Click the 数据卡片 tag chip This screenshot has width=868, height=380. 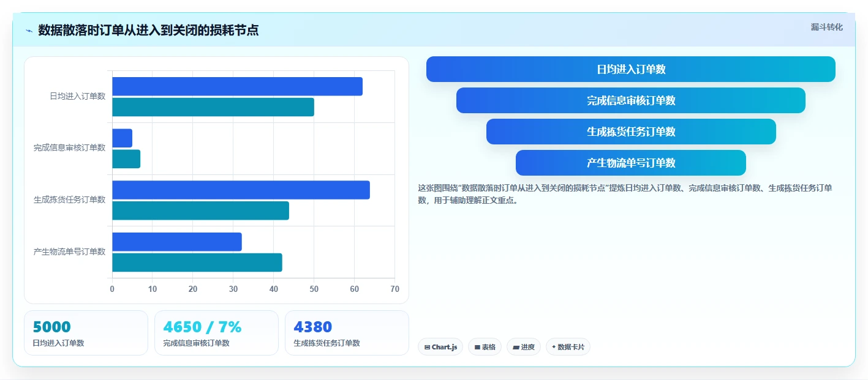tap(568, 347)
